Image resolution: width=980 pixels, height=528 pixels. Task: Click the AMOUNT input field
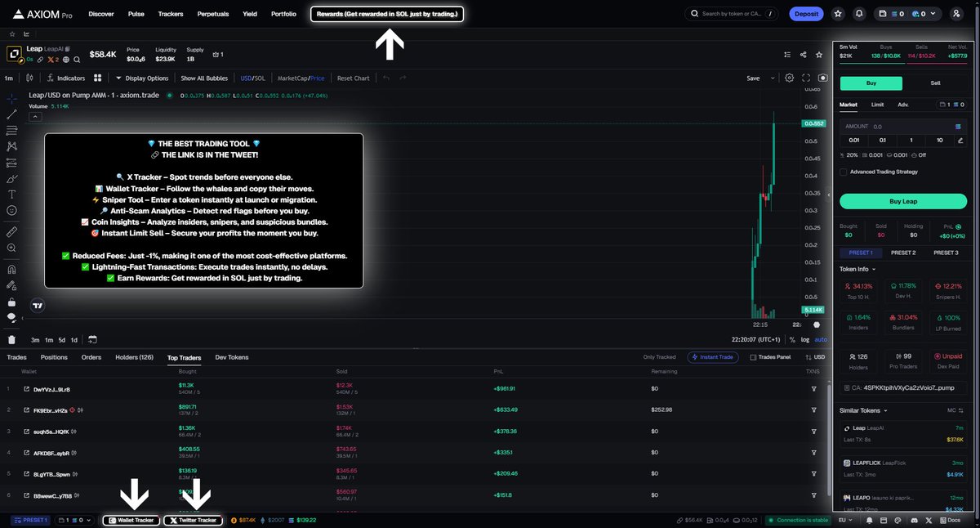(x=903, y=127)
